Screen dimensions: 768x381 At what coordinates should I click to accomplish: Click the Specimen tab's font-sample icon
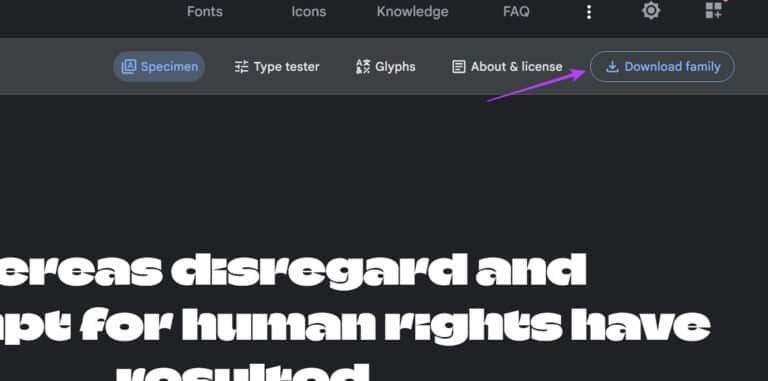point(129,67)
